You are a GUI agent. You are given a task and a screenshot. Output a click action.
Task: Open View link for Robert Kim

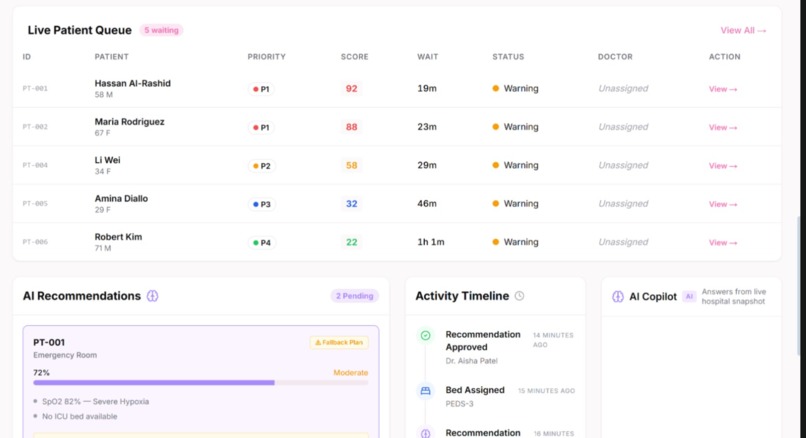click(x=723, y=243)
